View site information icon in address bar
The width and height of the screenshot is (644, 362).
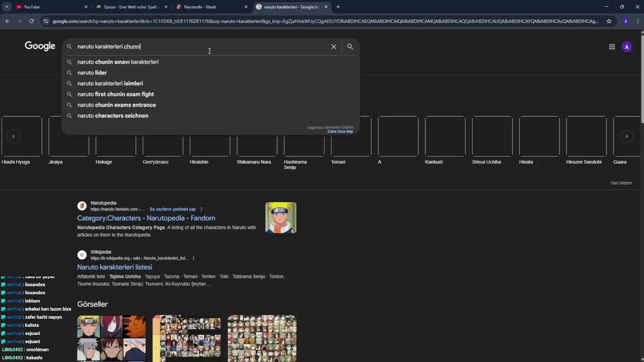46,21
